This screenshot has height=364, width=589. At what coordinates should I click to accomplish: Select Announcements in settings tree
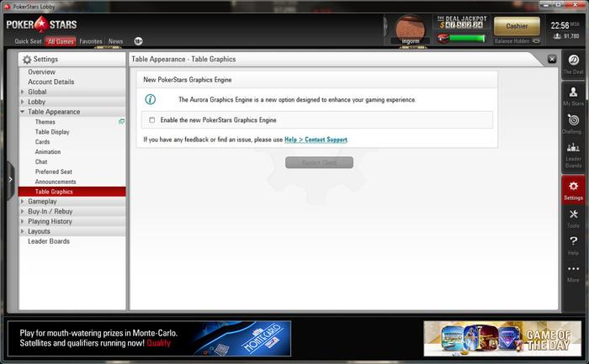click(x=56, y=182)
